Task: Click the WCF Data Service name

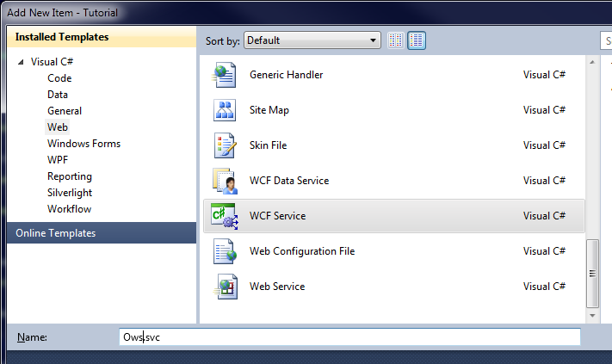Action: click(x=289, y=181)
